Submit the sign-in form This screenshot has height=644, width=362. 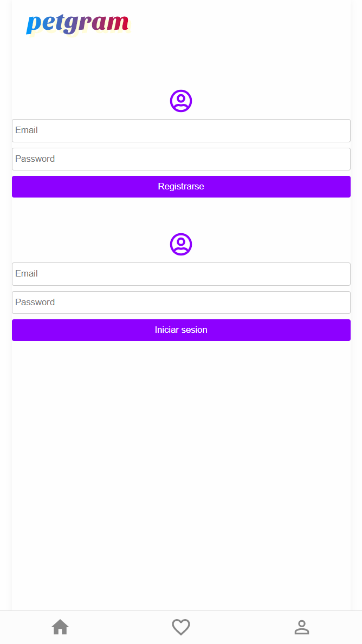(x=181, y=330)
